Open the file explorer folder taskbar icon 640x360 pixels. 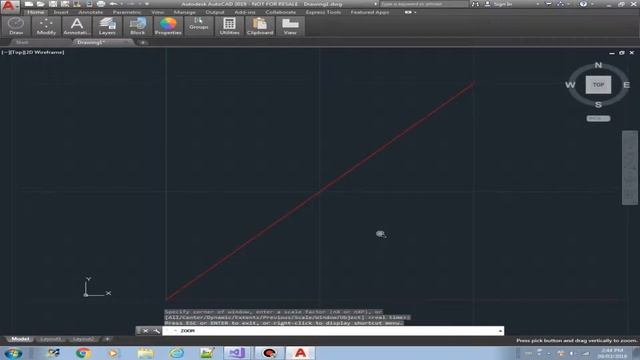[145, 353]
